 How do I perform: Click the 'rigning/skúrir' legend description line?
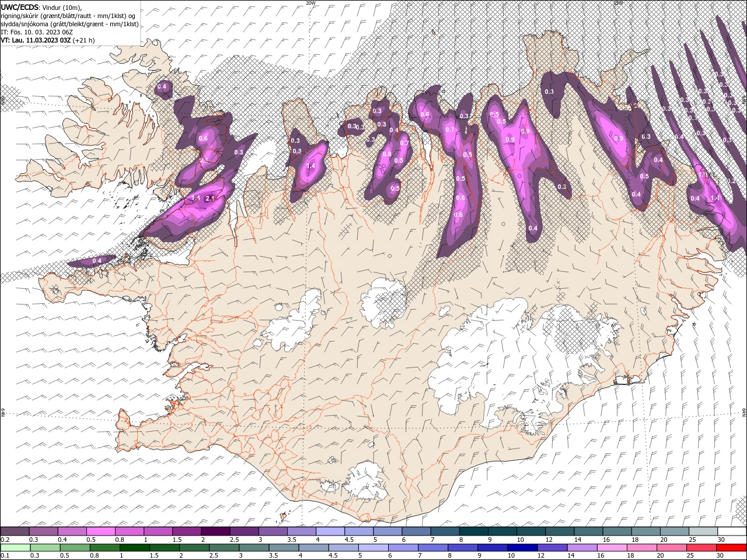69,15
